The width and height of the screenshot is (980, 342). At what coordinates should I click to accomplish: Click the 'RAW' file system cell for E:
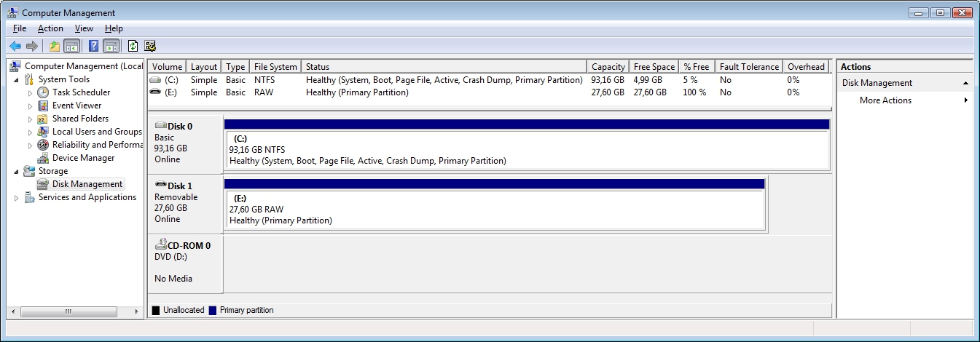pos(264,92)
